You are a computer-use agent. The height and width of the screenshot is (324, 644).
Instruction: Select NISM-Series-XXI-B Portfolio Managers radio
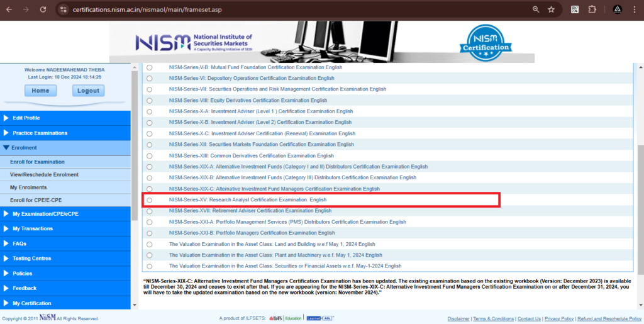pos(150,233)
